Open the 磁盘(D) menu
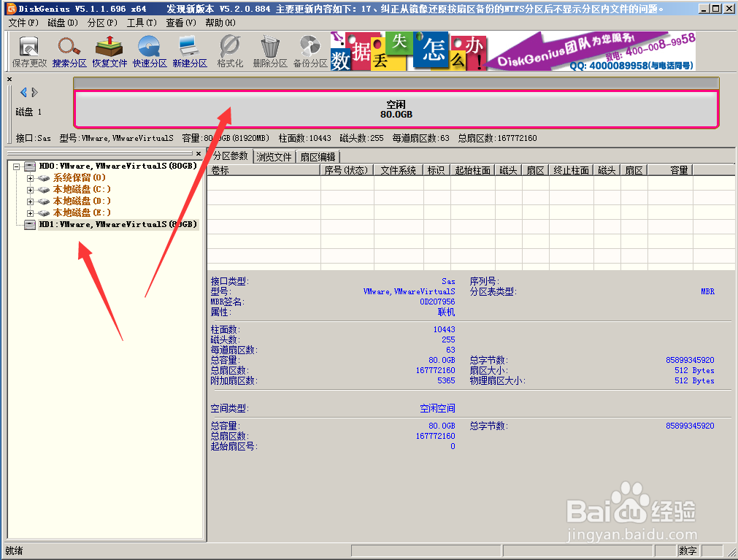738x560 pixels. pyautogui.click(x=63, y=23)
